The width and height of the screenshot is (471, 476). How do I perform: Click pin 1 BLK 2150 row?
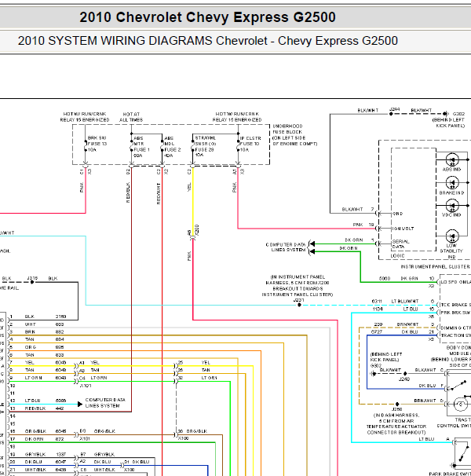tap(38, 317)
